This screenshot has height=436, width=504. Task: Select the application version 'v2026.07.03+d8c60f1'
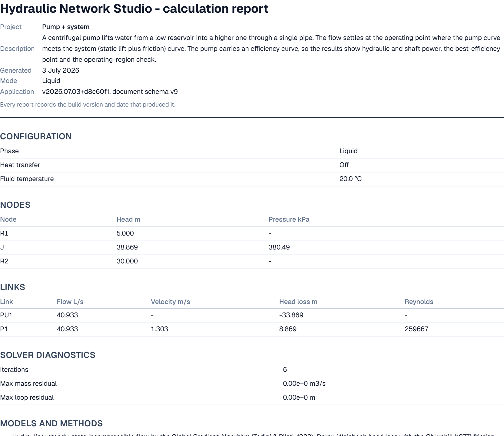(76, 91)
